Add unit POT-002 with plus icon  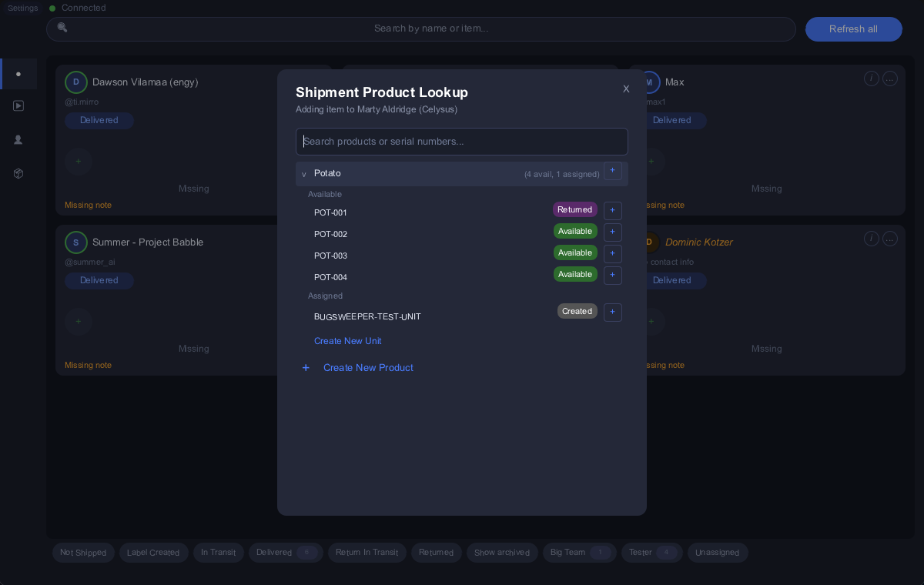613,232
